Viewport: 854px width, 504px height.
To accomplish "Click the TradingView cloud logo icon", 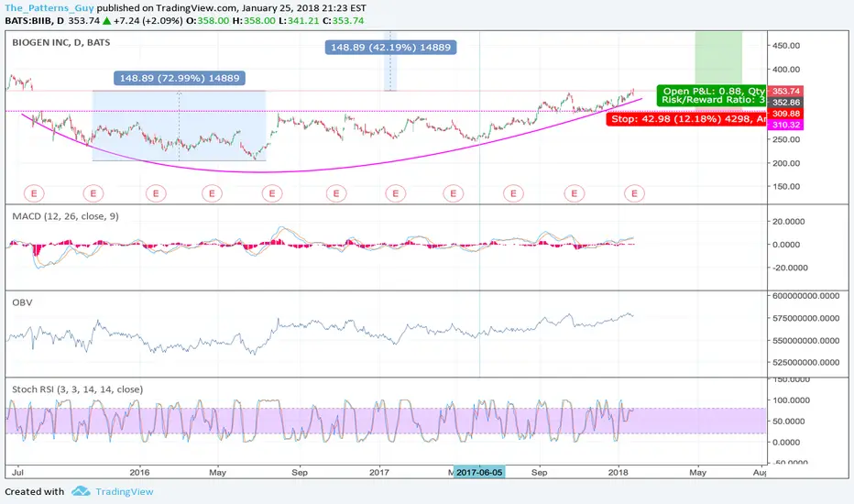I will coord(81,491).
